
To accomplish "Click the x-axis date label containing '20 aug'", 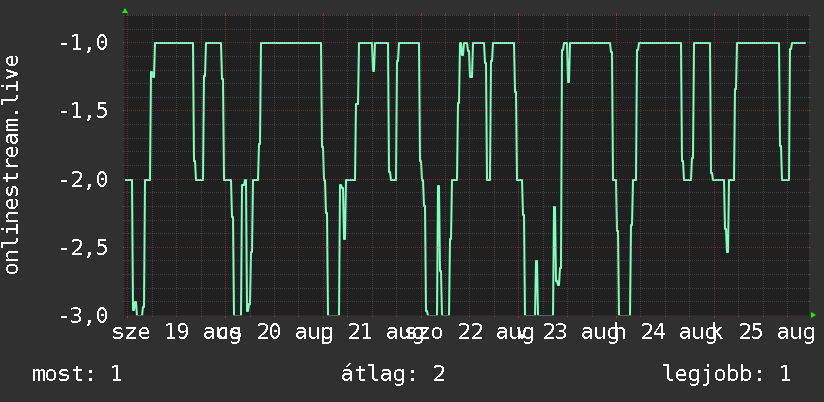I will (x=275, y=333).
